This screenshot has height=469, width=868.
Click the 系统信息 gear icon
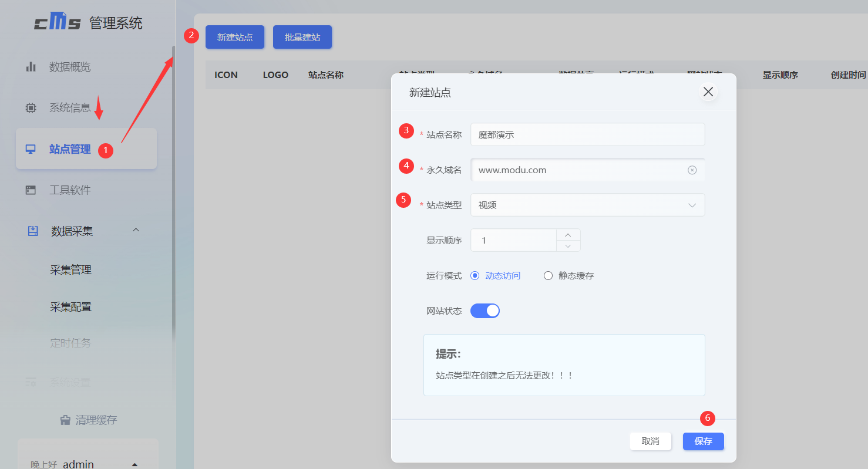(31, 107)
